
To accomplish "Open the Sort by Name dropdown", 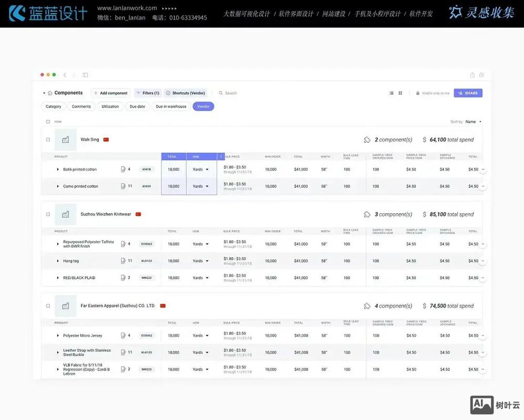I will [x=473, y=122].
